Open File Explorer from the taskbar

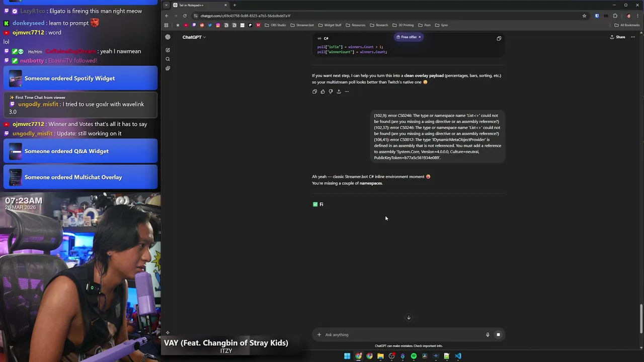pyautogui.click(x=380, y=356)
